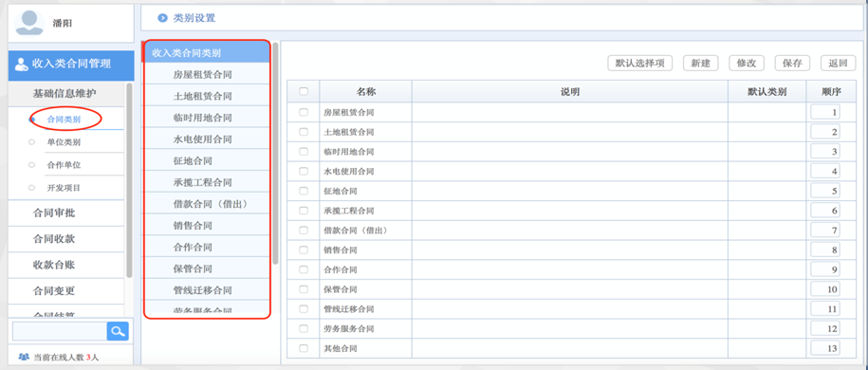
Task: Collapse the 基础信息维护 section
Action: 66,94
